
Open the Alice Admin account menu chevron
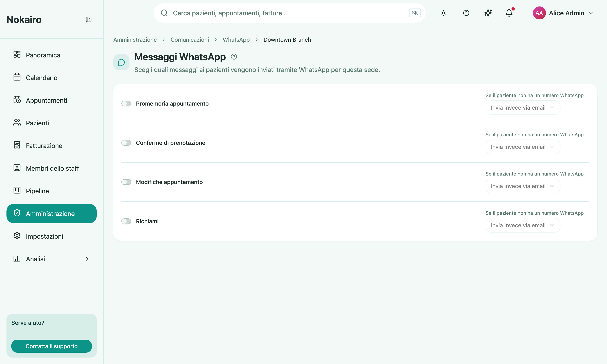click(591, 13)
